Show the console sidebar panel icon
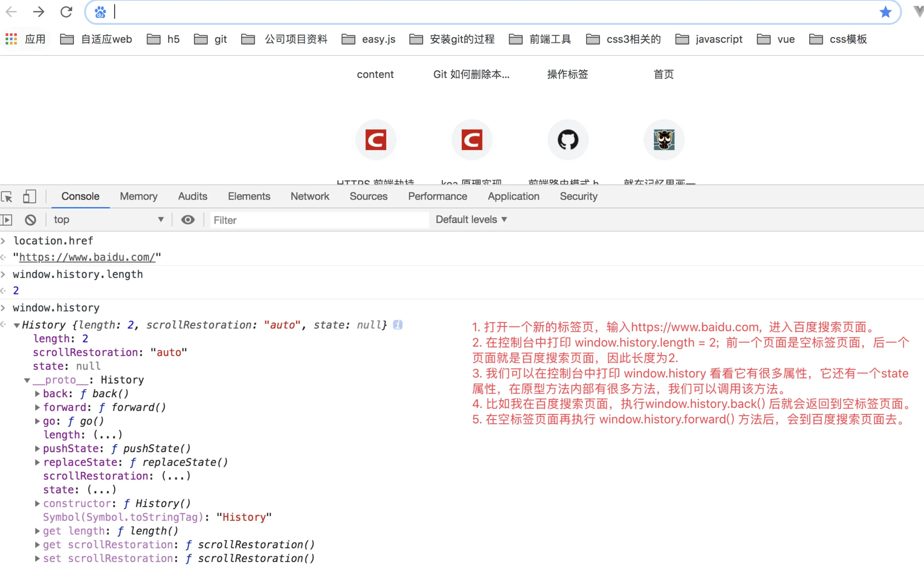This screenshot has height=565, width=924. pyautogui.click(x=6, y=220)
